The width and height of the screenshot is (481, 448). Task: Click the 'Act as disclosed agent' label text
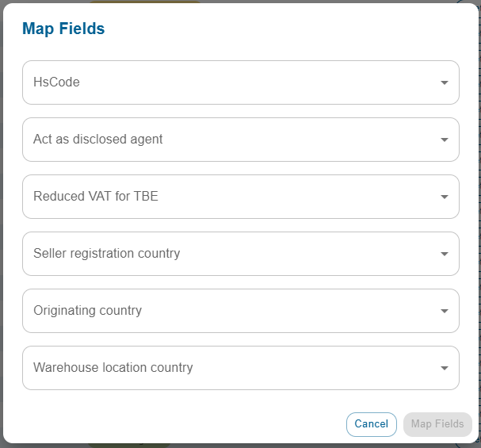pyautogui.click(x=97, y=140)
